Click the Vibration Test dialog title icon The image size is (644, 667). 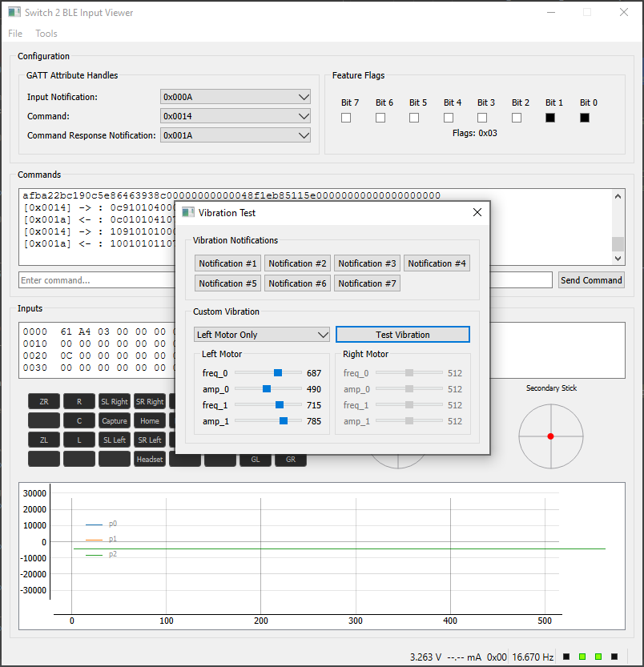pyautogui.click(x=187, y=212)
